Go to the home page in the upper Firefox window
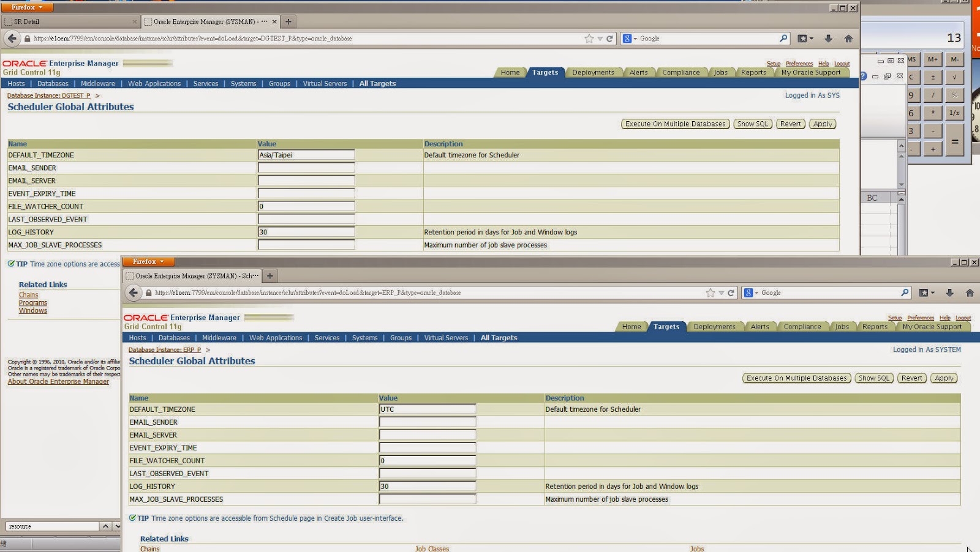This screenshot has width=980, height=552. [x=848, y=39]
